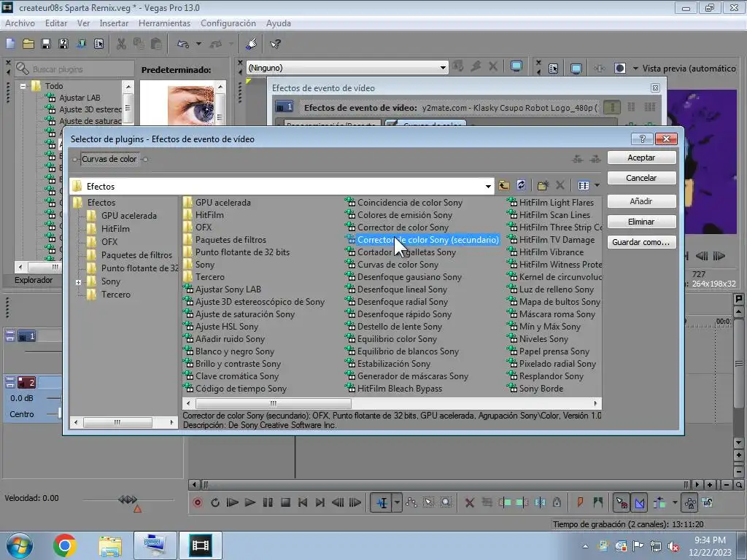Open a project with the folder icon
Image resolution: width=747 pixels, height=560 pixels.
coord(28,44)
